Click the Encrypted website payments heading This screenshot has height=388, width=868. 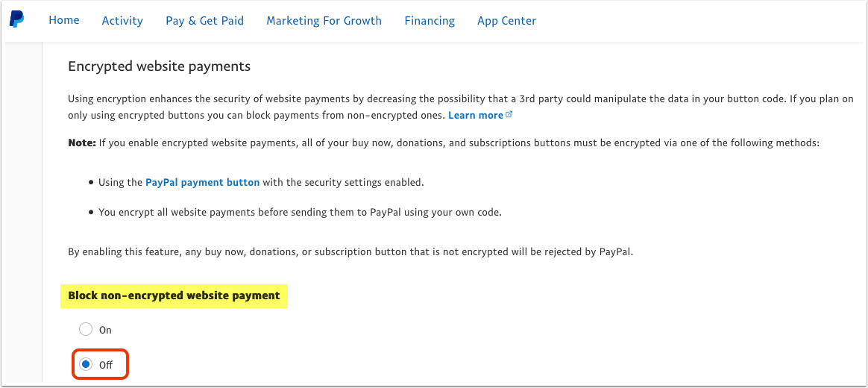(160, 66)
